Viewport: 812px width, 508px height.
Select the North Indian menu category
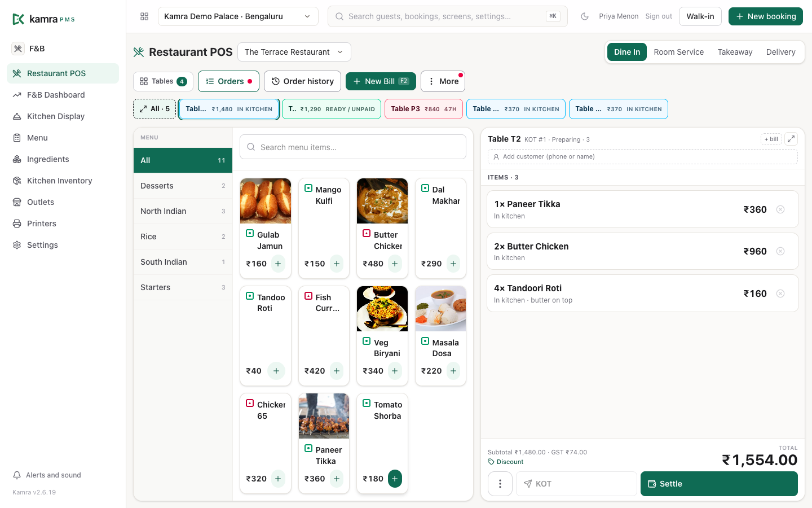coord(183,211)
